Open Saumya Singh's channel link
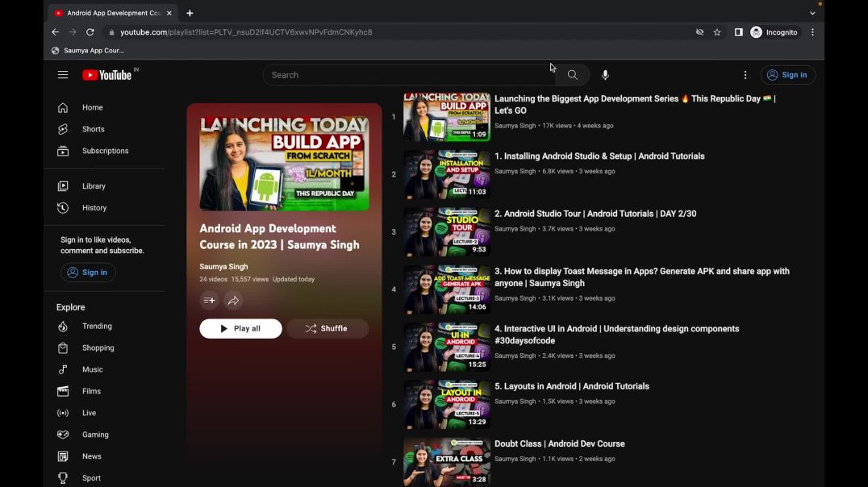 point(223,266)
